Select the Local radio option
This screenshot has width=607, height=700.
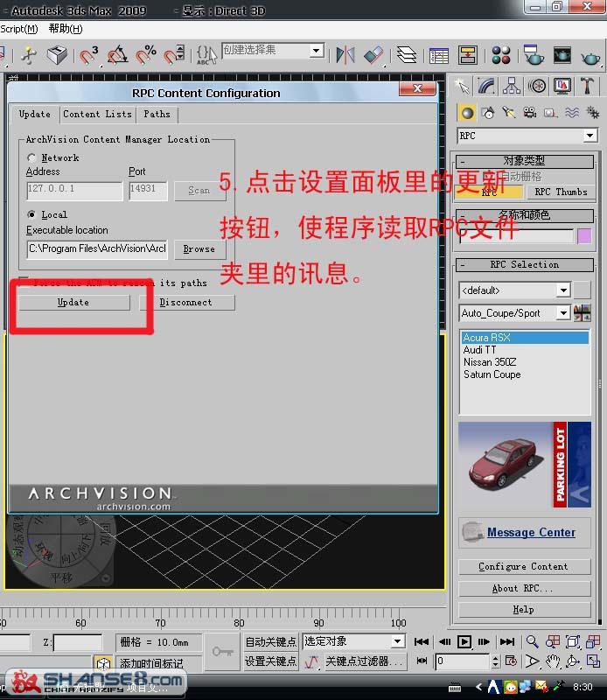pyautogui.click(x=31, y=214)
